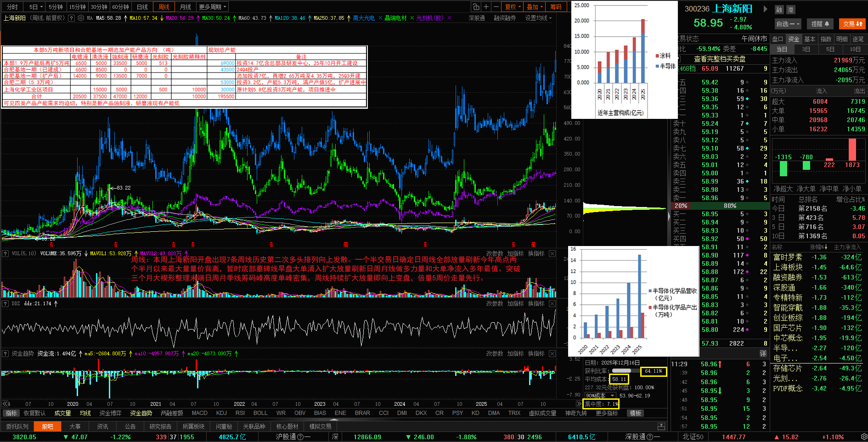
Task: Click expand icon at bottom tab bar right
Action: 661,426
